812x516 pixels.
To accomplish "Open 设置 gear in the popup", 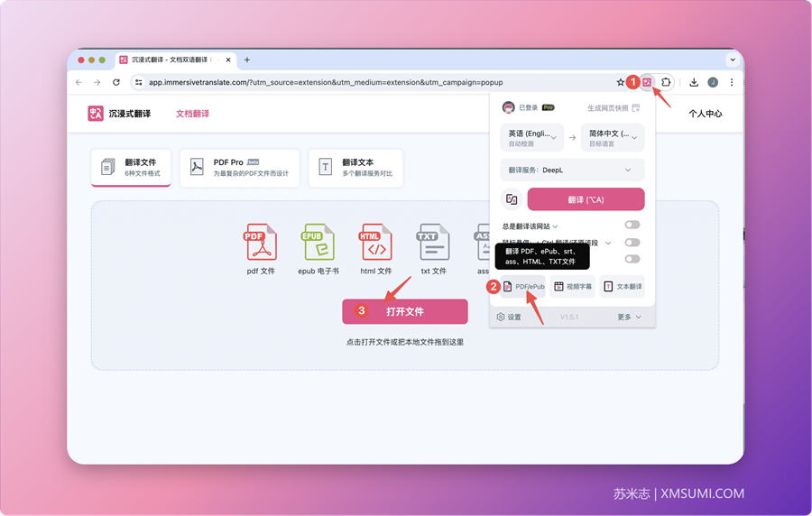I will point(500,317).
